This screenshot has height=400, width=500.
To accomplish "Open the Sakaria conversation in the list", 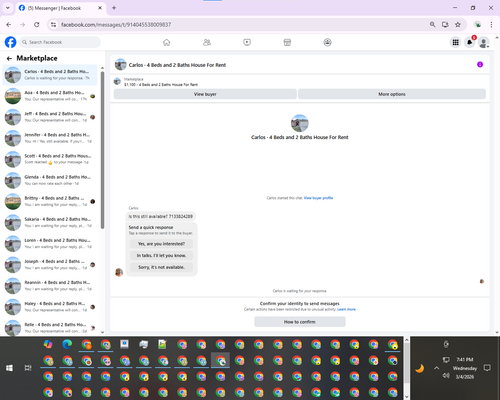I will pos(50,222).
